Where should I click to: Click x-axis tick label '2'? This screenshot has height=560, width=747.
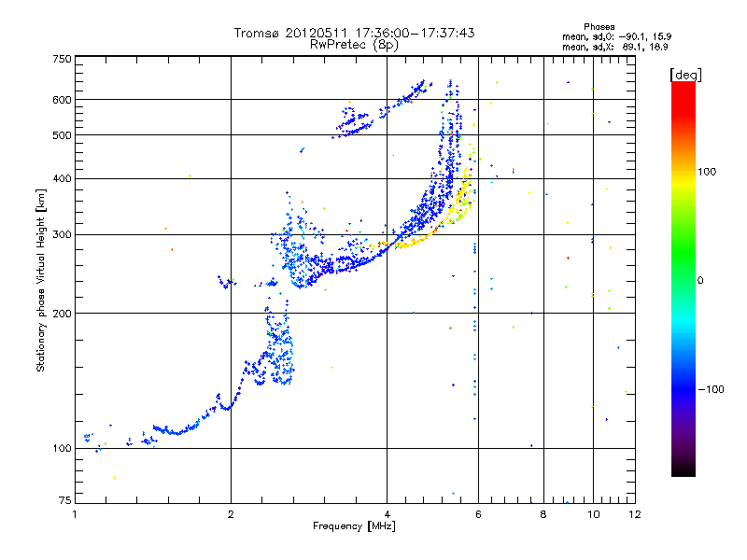(x=231, y=514)
